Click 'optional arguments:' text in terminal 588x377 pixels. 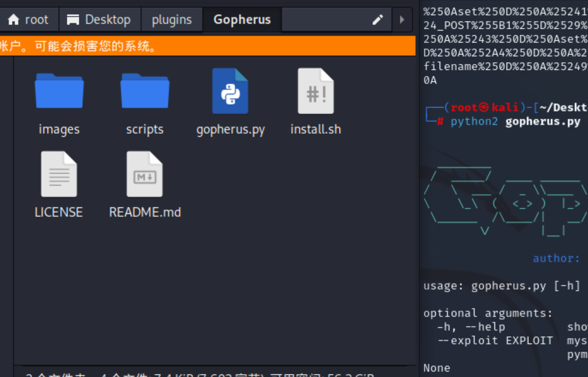coord(488,313)
